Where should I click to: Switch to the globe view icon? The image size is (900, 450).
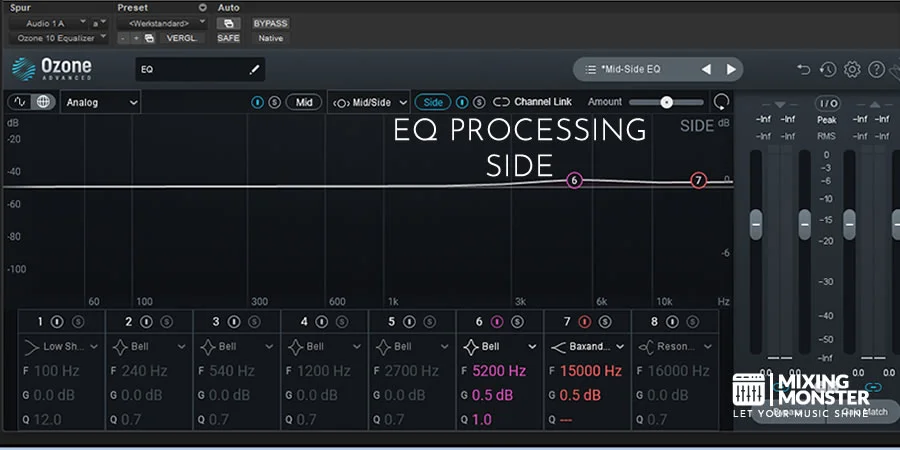(43, 102)
